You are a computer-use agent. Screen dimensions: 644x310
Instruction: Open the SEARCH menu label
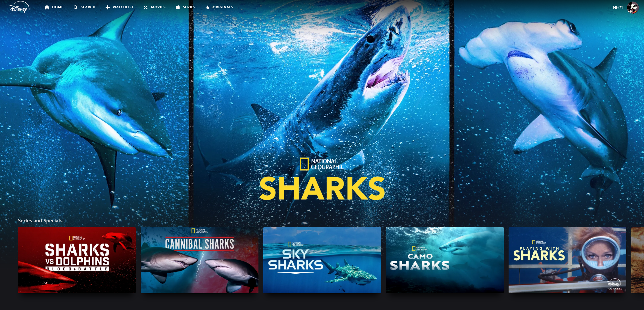(88, 7)
